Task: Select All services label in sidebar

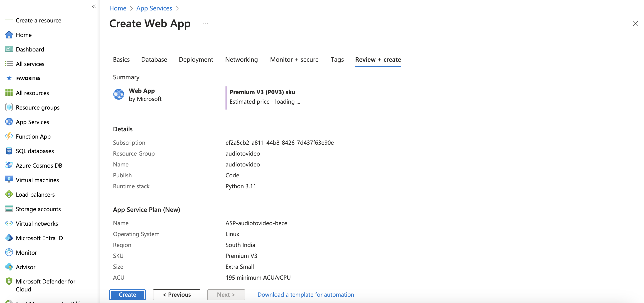Action: (30, 64)
